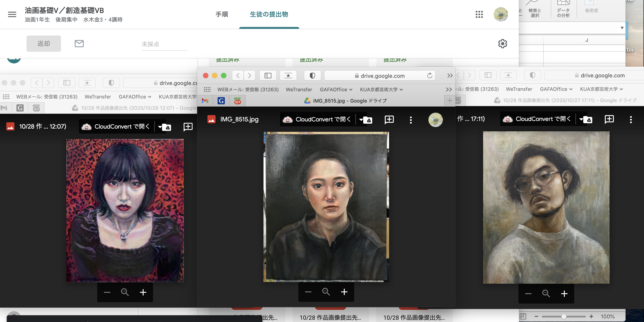This screenshot has width=644, height=322.
Task: Reload the drive.google.com page
Action: tap(430, 76)
